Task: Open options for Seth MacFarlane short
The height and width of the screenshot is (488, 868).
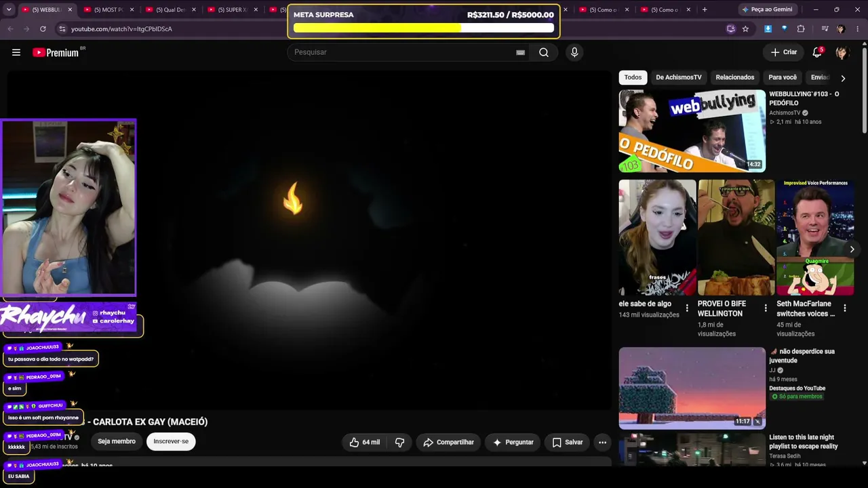Action: [844, 308]
